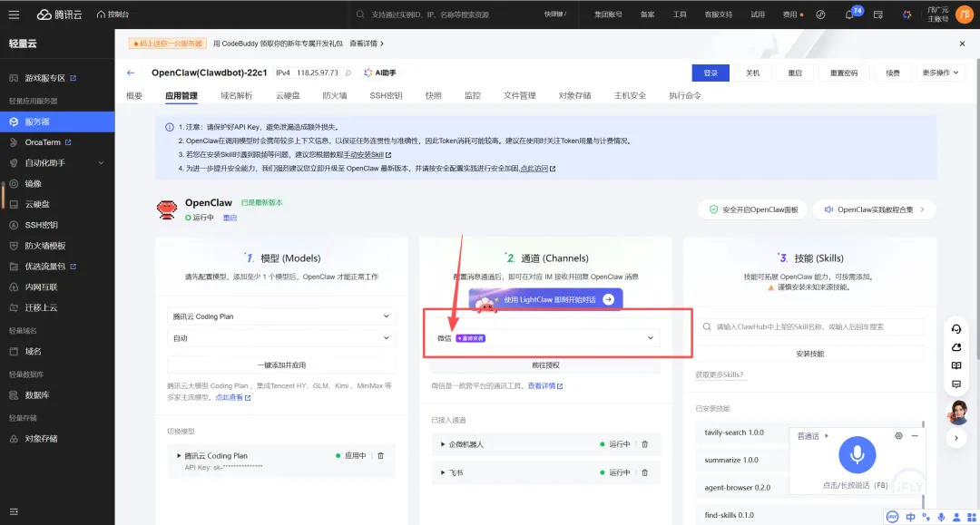This screenshot has height=525, width=980.
Task: Click the 关机 shutdown button
Action: [752, 73]
